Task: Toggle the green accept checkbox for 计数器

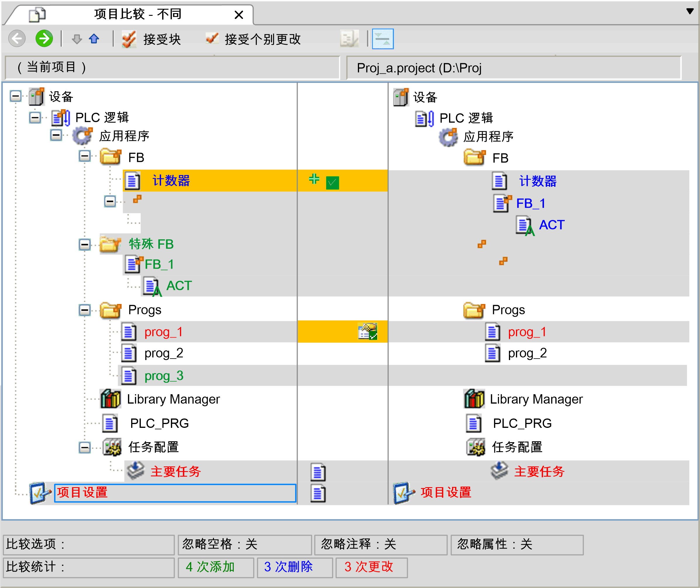Action: click(x=332, y=183)
